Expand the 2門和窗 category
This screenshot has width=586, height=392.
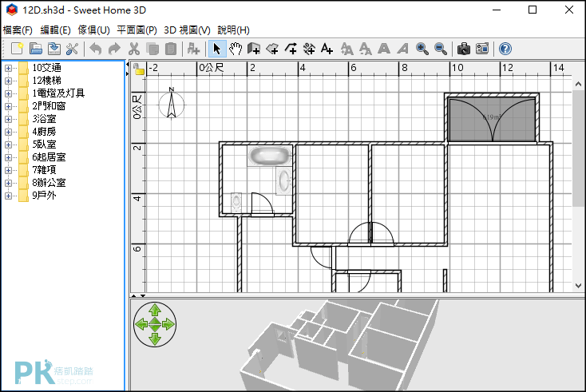click(8, 106)
